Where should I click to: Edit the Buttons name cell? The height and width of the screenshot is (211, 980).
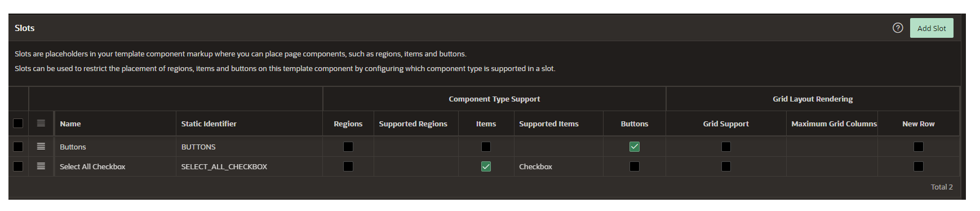tap(116, 147)
